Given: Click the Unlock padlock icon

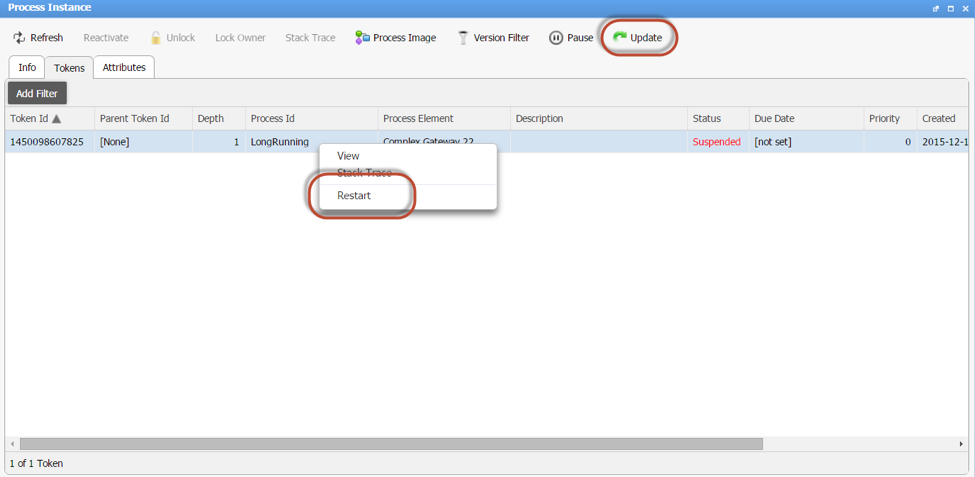Looking at the screenshot, I should [x=156, y=38].
